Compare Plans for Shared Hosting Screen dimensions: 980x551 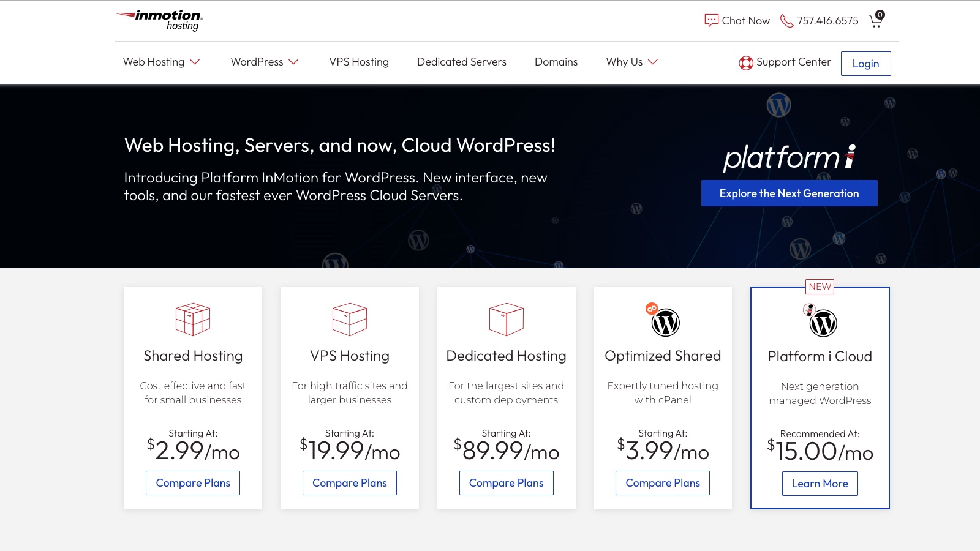click(x=193, y=483)
